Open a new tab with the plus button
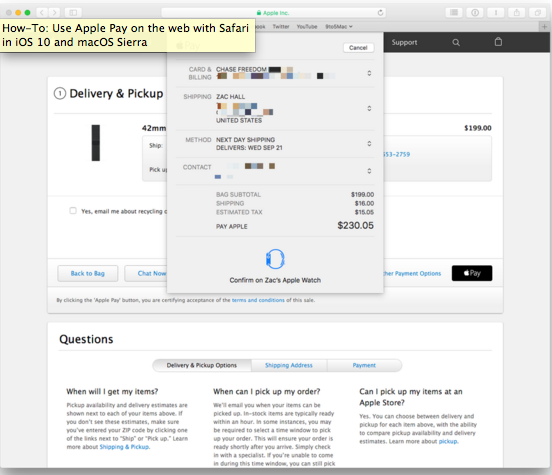The image size is (552, 475). pyautogui.click(x=544, y=26)
